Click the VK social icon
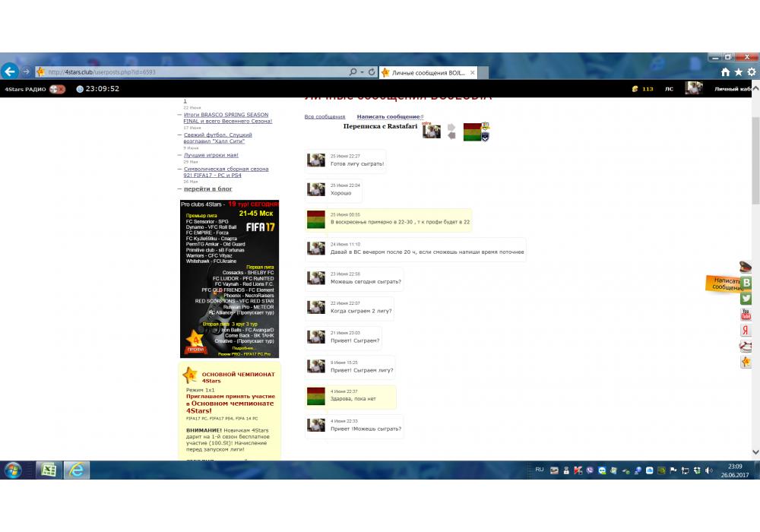 [746, 283]
